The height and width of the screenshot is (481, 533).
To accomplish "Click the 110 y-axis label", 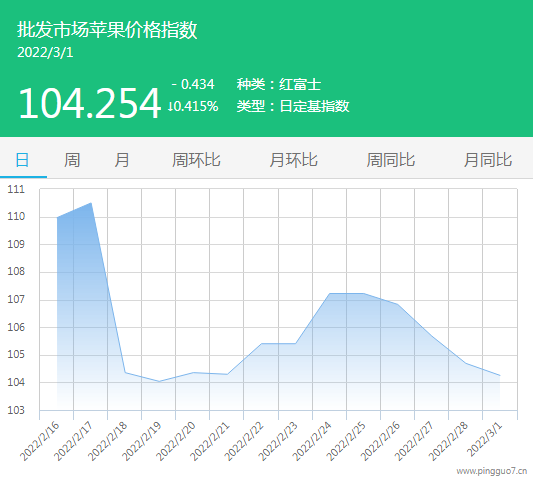I will (16, 216).
